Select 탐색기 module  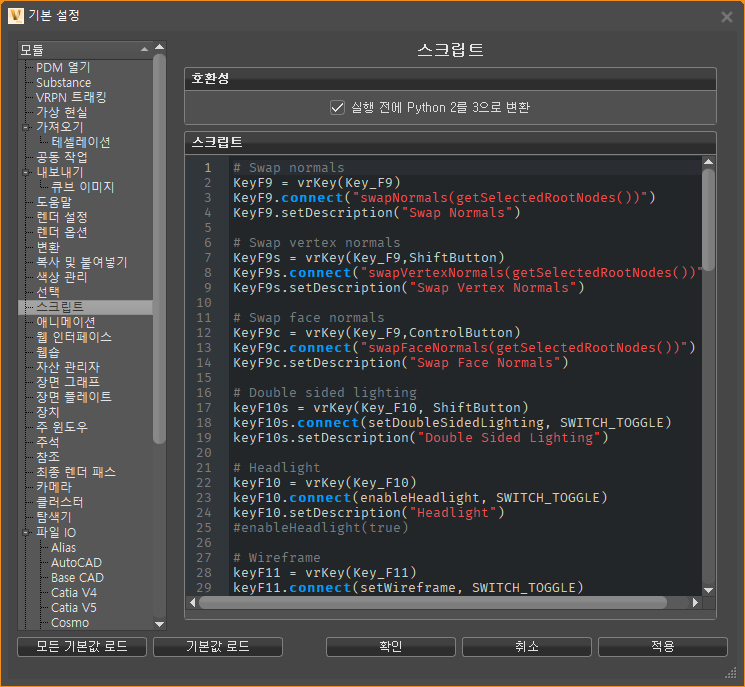coord(54,517)
